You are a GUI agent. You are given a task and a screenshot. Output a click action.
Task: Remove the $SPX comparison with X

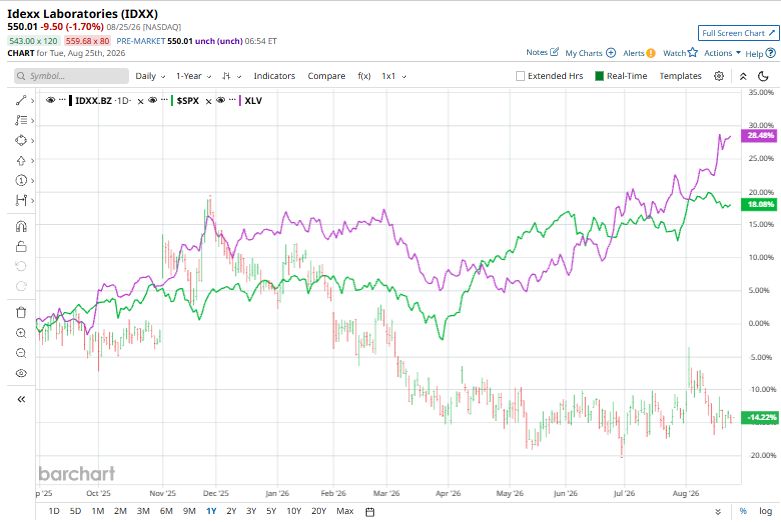pyautogui.click(x=208, y=101)
